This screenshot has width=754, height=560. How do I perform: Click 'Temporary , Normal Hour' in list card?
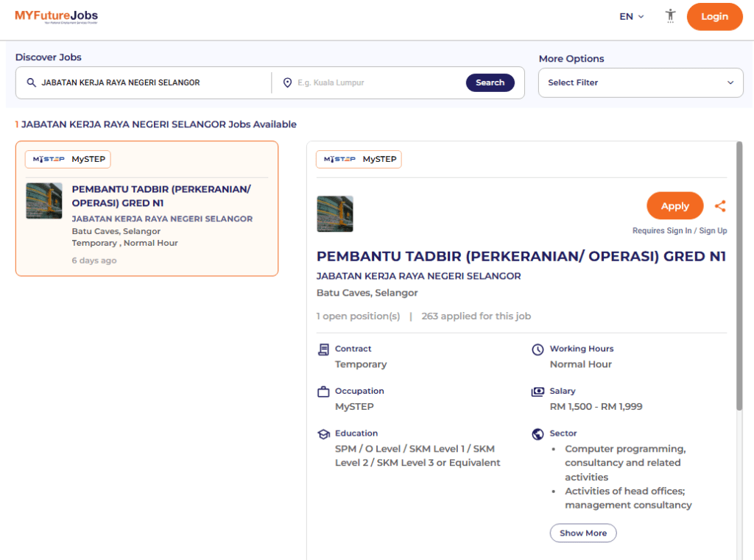[x=124, y=244]
